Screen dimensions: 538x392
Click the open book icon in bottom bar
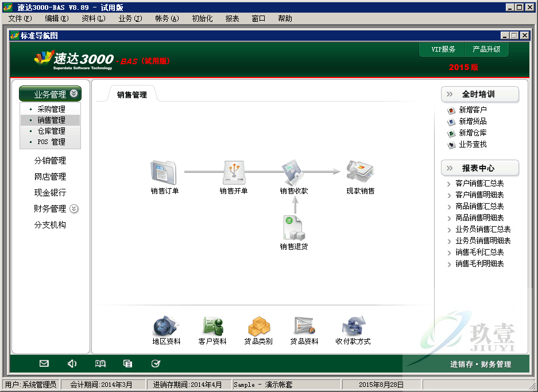click(x=100, y=363)
